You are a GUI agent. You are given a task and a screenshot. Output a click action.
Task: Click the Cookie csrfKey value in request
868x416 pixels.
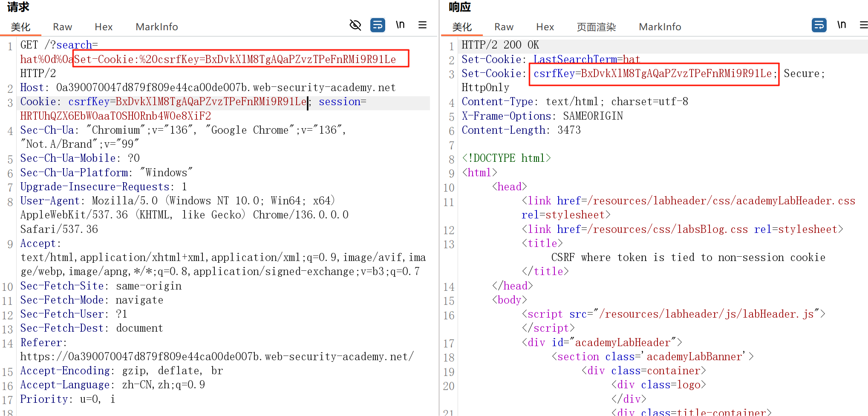point(211,102)
